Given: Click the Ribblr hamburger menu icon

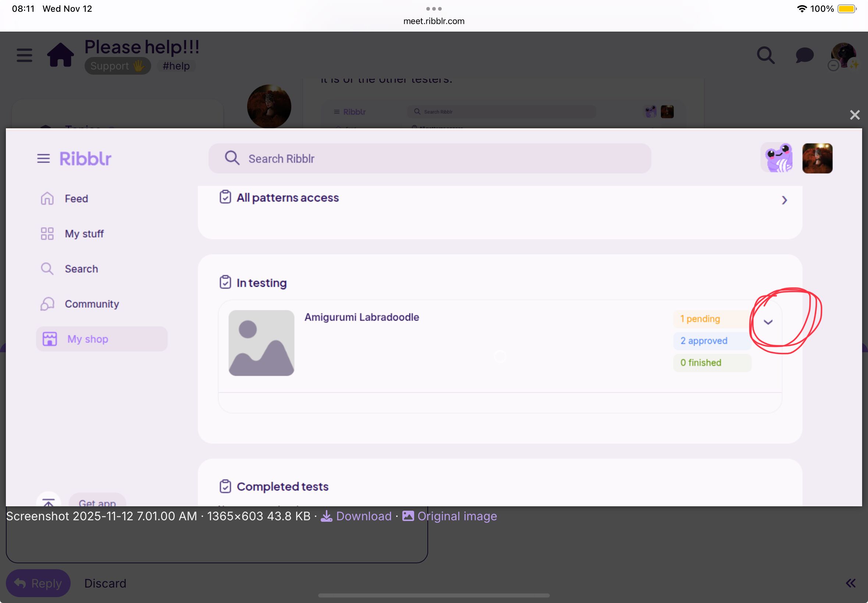Looking at the screenshot, I should (x=43, y=159).
